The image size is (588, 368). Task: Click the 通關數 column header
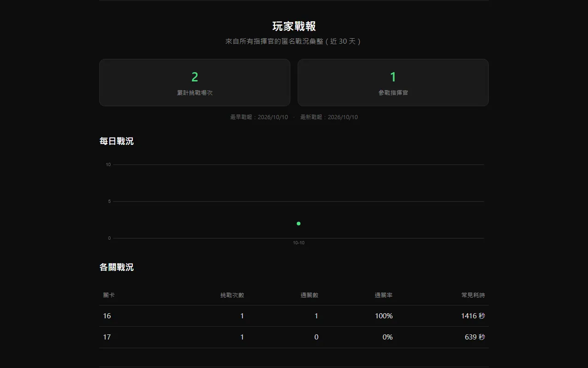coord(310,295)
